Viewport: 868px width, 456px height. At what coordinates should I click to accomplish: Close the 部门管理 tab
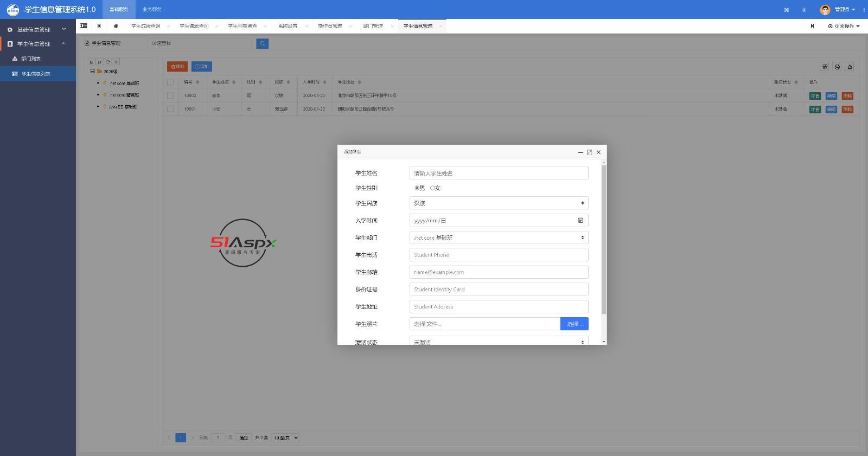pos(392,26)
